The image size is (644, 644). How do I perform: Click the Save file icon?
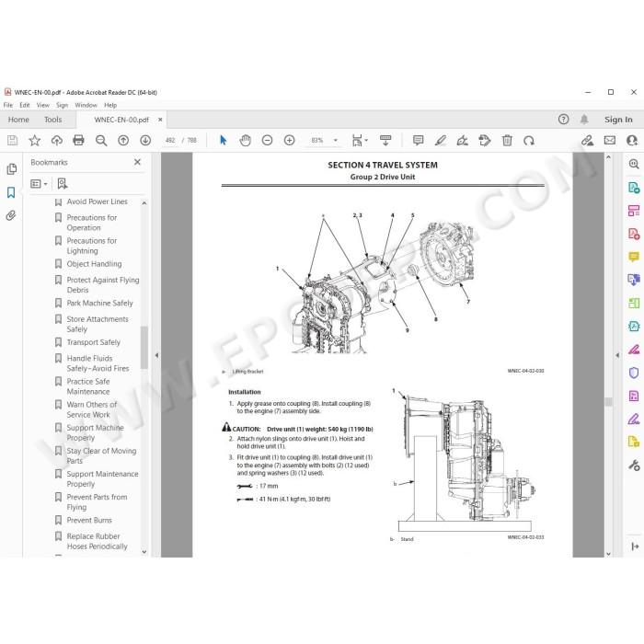click(x=12, y=141)
